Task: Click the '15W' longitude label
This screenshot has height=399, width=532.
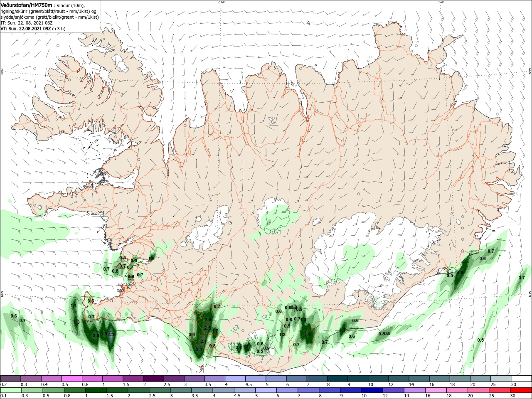Action: pyautogui.click(x=440, y=2)
